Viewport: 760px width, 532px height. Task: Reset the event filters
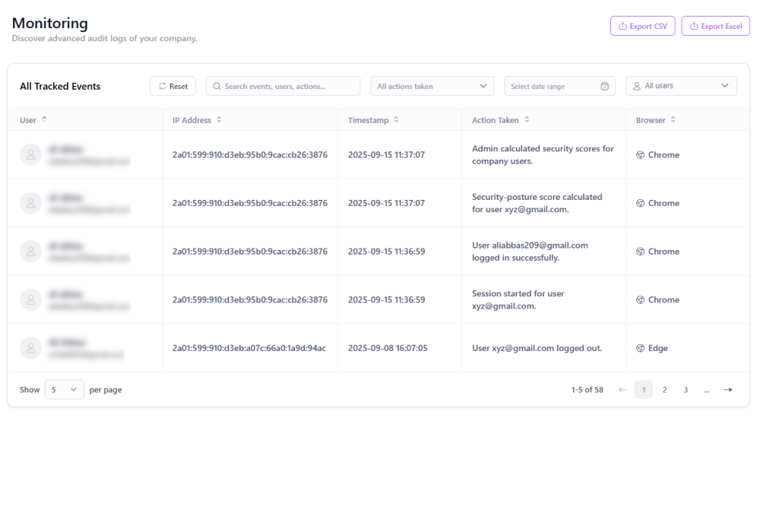pos(173,87)
